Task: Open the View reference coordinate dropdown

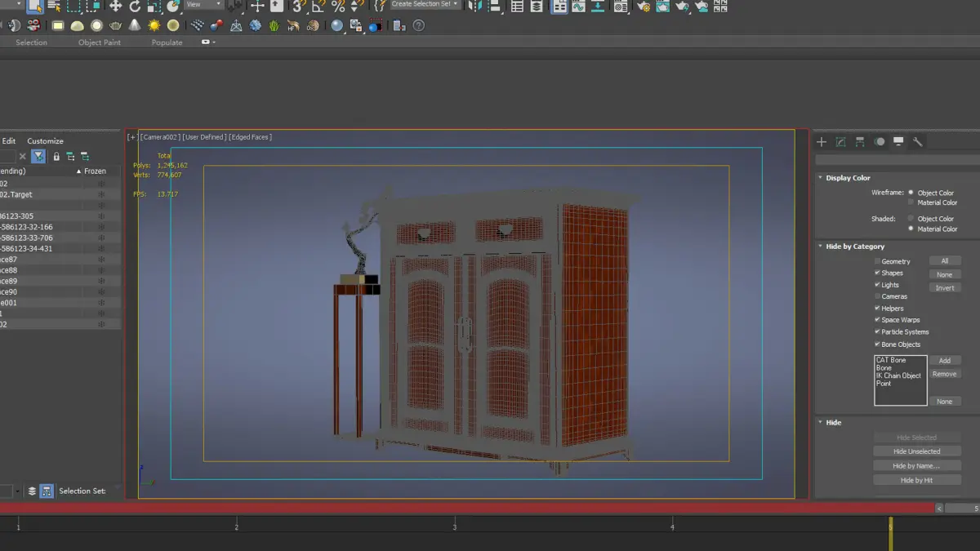Action: (205, 5)
